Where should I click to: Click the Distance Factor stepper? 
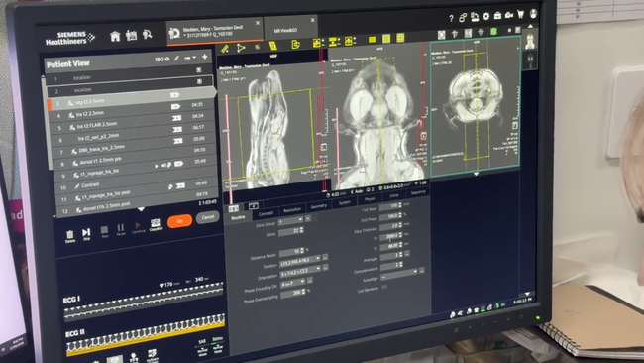pos(302,250)
